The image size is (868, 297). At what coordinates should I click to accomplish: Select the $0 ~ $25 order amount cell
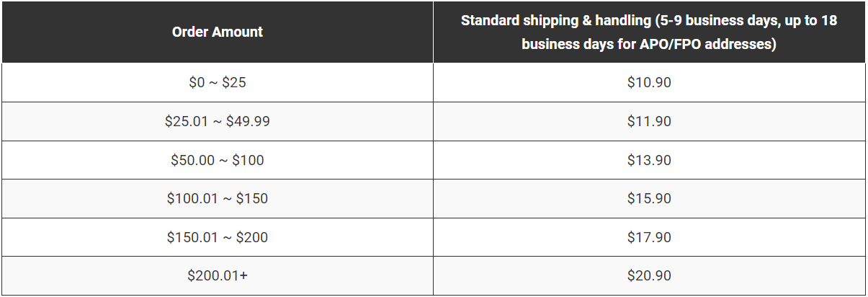tap(218, 83)
